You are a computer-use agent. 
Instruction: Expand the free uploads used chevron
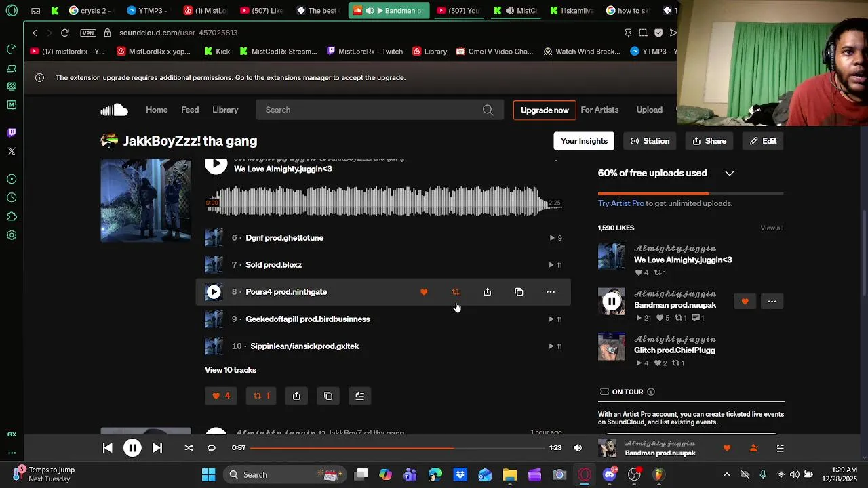click(730, 174)
